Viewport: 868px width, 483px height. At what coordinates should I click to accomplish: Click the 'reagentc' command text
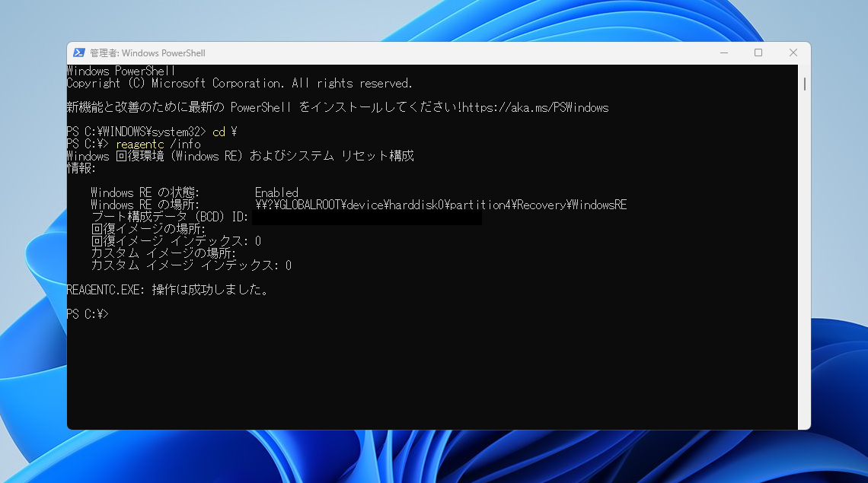point(140,144)
